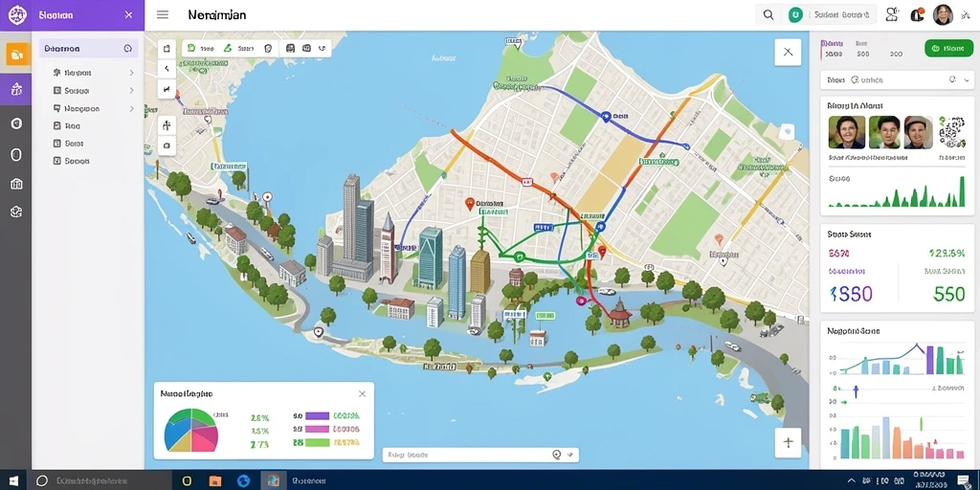
Task: Click the back-arrow map tool button
Action: coord(167,69)
